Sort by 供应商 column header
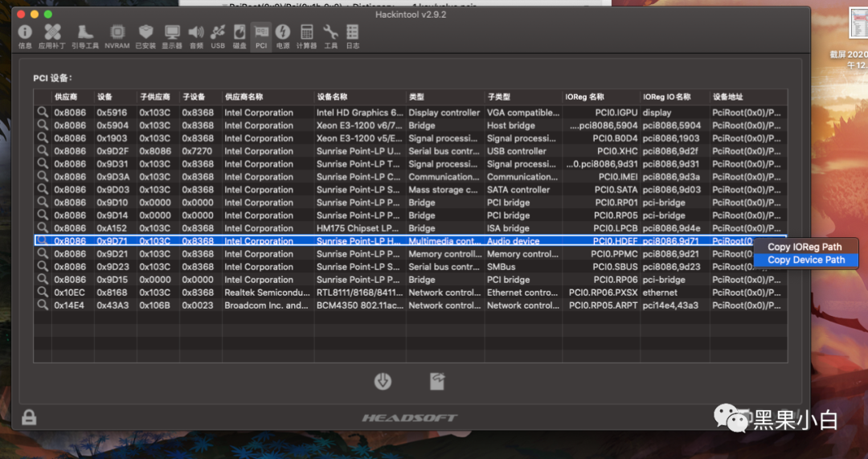Screen dimensions: 868x459 (x=72, y=96)
